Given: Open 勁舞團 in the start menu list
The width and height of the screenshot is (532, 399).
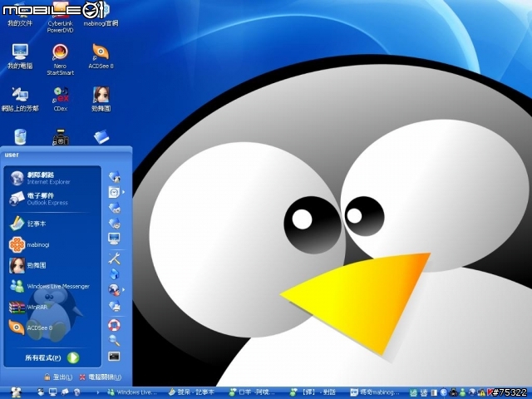Looking at the screenshot, I should click(51, 265).
